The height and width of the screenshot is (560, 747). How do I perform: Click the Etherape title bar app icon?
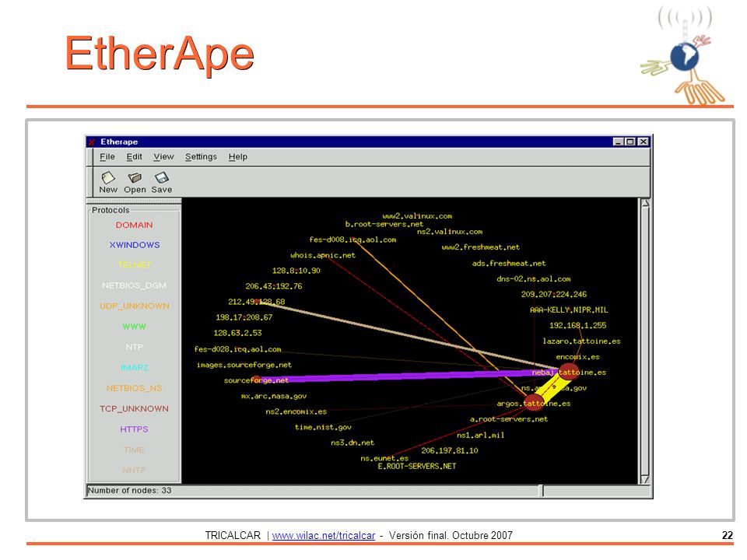[92, 142]
